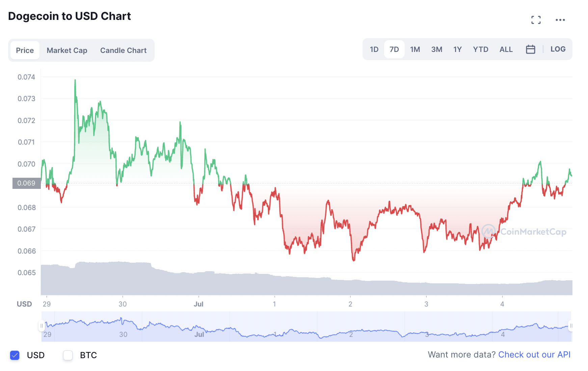Screen dimensions: 588x371
Task: Switch to the Market Cap tab
Action: coord(67,51)
